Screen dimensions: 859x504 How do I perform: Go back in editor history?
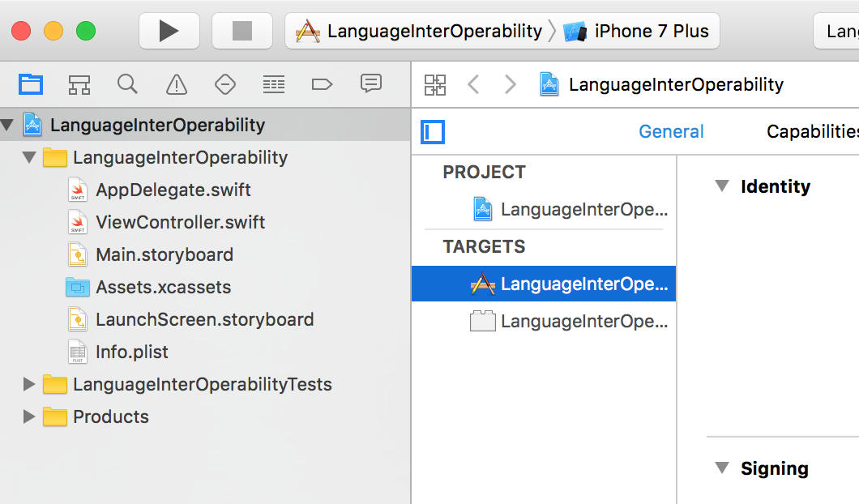tap(474, 84)
